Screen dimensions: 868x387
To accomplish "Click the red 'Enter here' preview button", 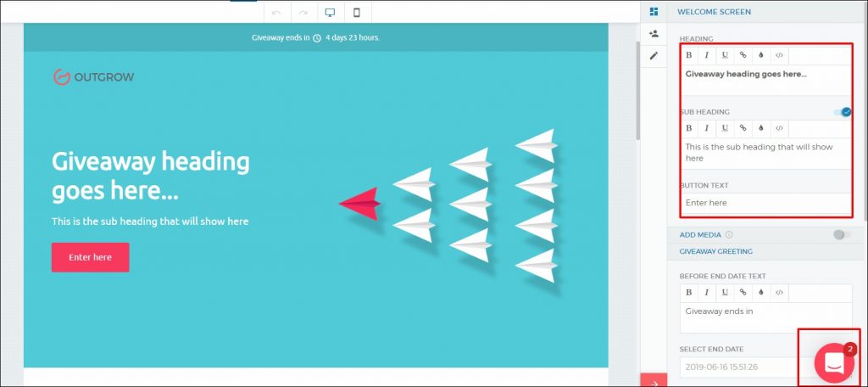I will coord(90,257).
